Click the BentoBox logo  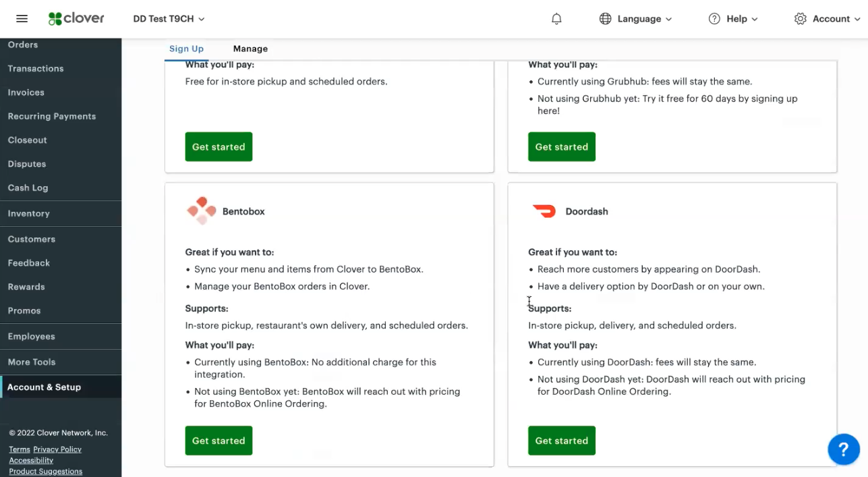[201, 210]
